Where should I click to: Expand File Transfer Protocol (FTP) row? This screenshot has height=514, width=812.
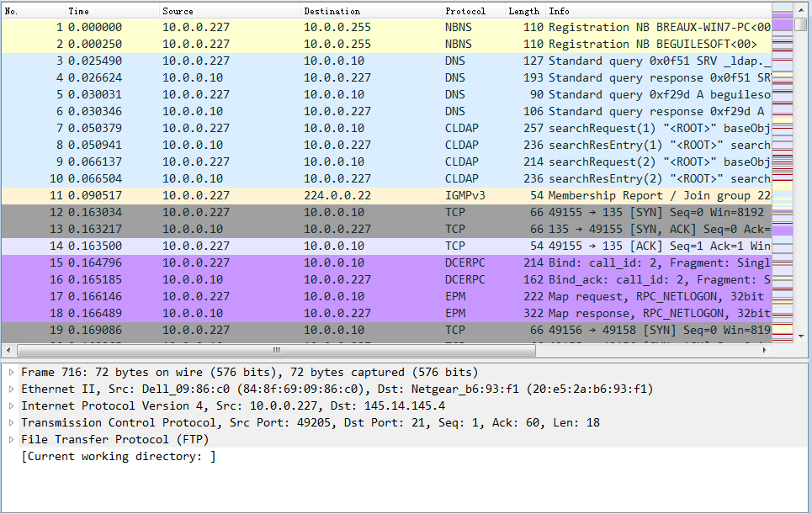click(x=12, y=439)
